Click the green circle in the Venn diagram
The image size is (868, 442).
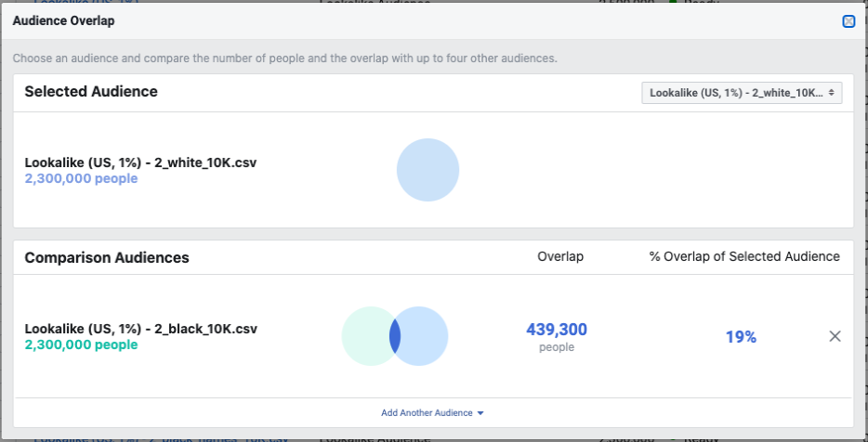[363, 336]
